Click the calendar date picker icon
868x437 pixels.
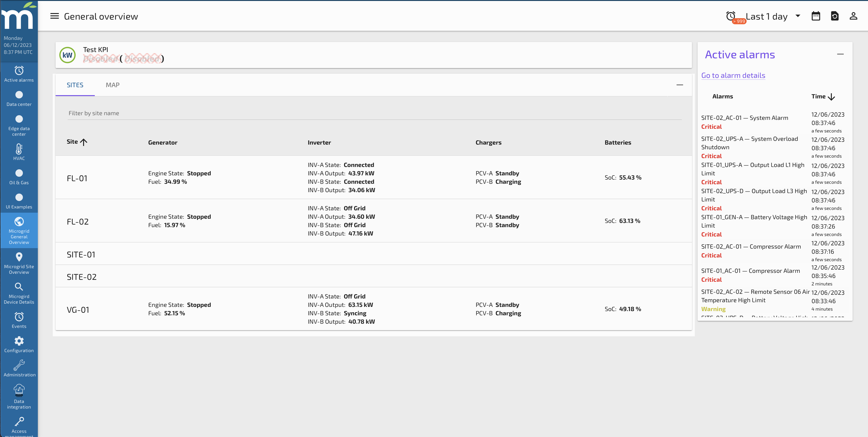tap(816, 16)
